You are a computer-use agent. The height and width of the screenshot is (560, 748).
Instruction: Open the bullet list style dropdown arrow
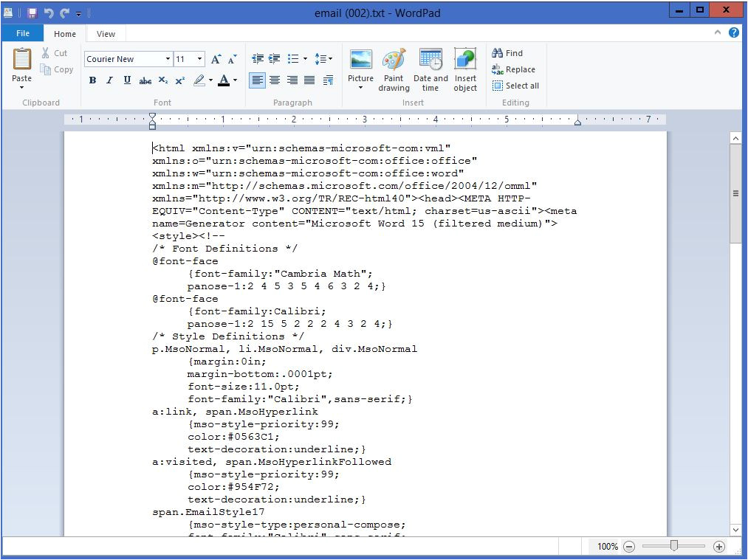pyautogui.click(x=305, y=59)
